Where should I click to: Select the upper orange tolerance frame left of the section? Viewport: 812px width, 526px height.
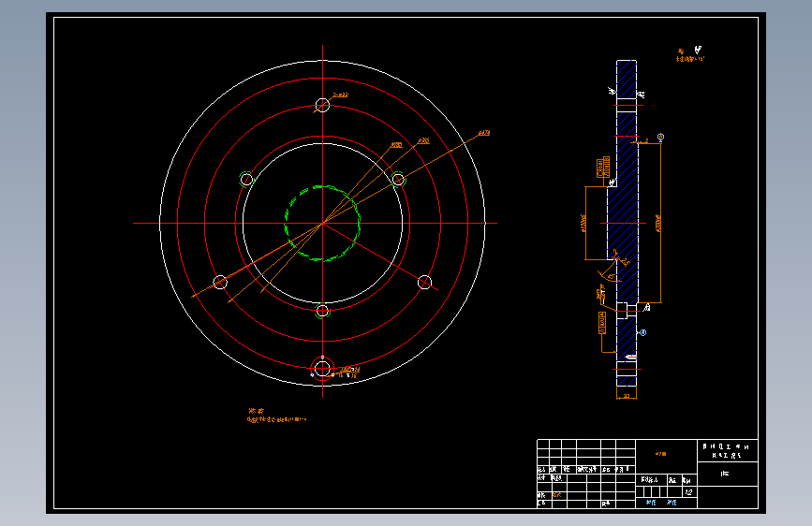click(603, 168)
